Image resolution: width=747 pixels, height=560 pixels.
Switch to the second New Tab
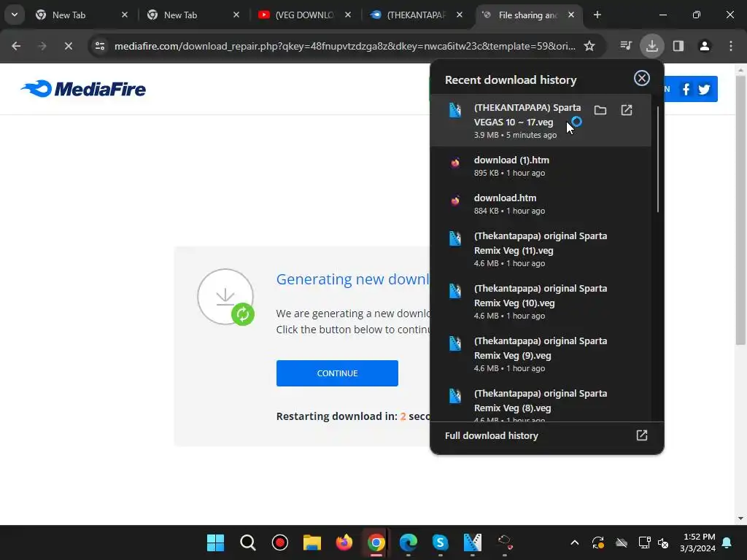tap(193, 15)
